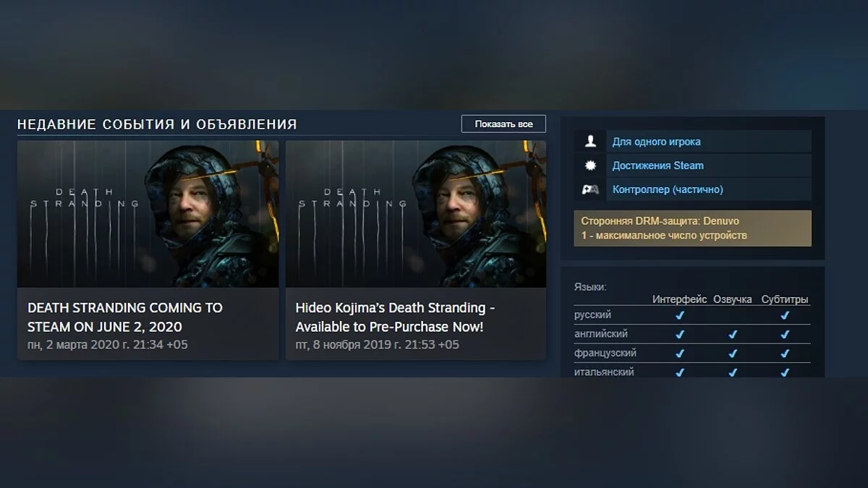The image size is (868, 488).
Task: Click the partial controller gamepad icon
Action: point(591,189)
